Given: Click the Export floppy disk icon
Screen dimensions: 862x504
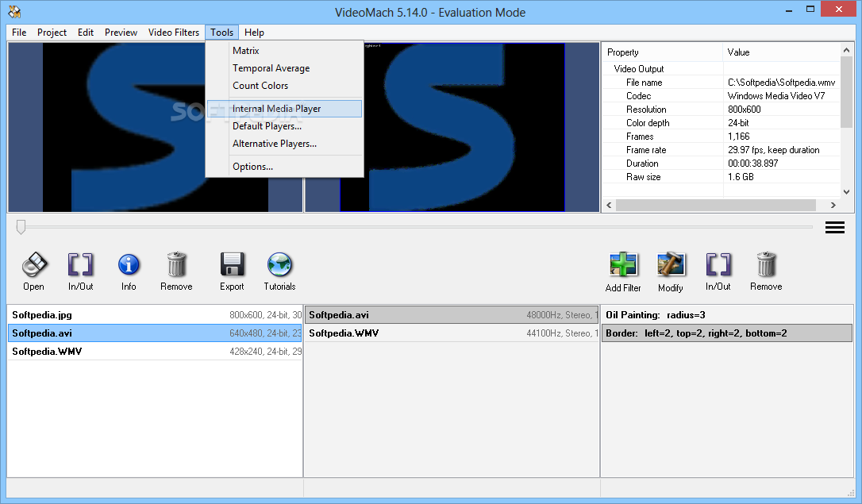Looking at the screenshot, I should [x=232, y=265].
